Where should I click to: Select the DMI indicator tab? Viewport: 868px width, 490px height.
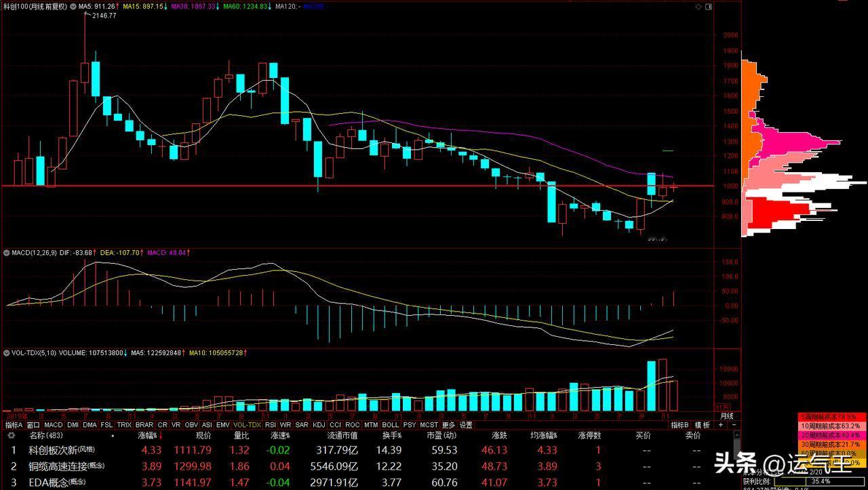pos(73,425)
